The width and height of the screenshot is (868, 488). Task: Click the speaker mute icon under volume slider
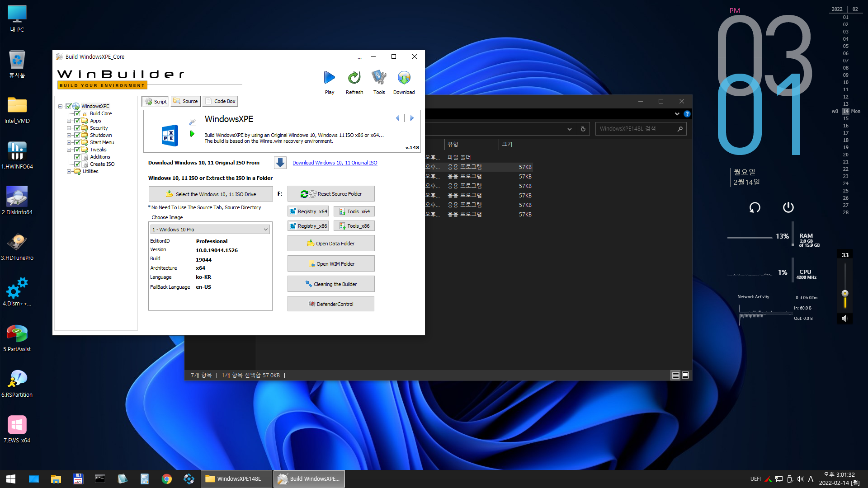coord(845,319)
